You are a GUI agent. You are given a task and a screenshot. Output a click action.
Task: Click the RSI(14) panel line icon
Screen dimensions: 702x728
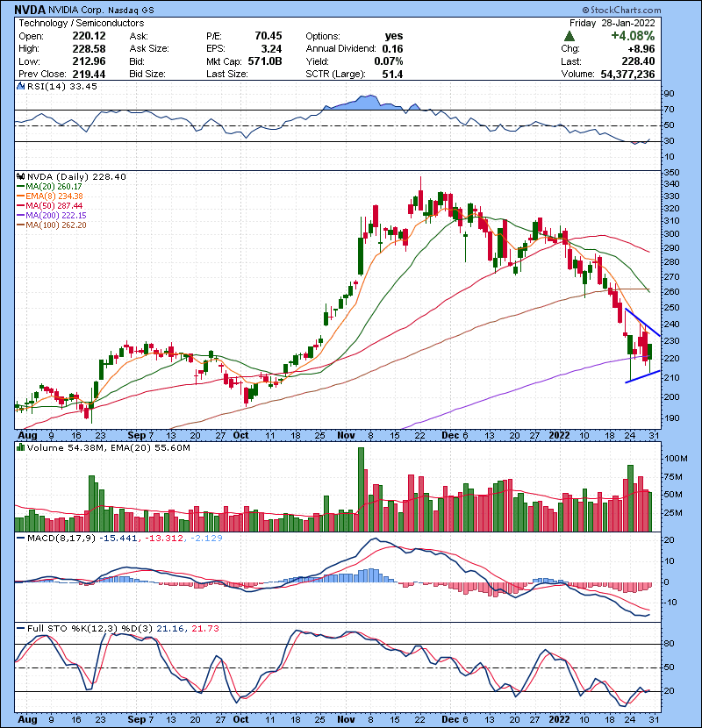click(x=20, y=86)
